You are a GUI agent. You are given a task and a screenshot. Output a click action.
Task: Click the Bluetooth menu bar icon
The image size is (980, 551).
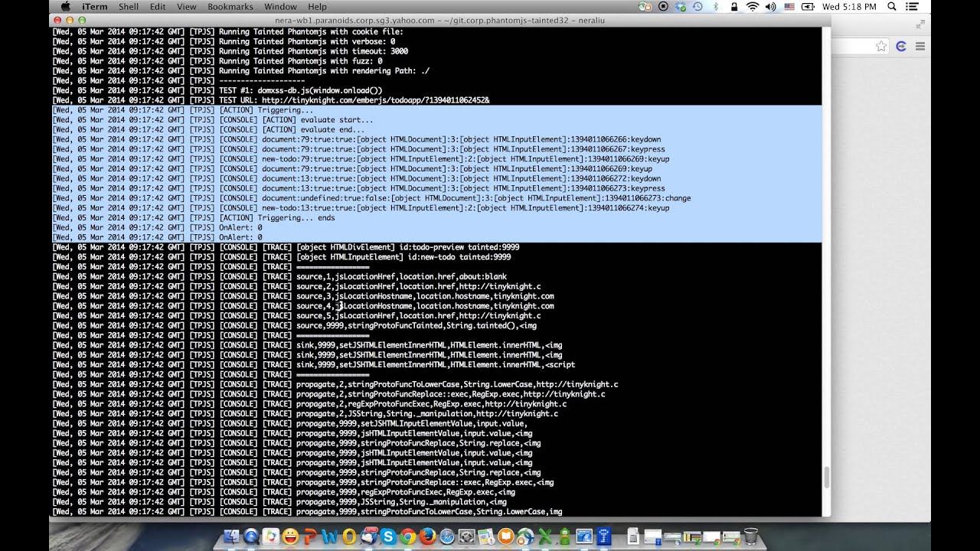coord(716,6)
